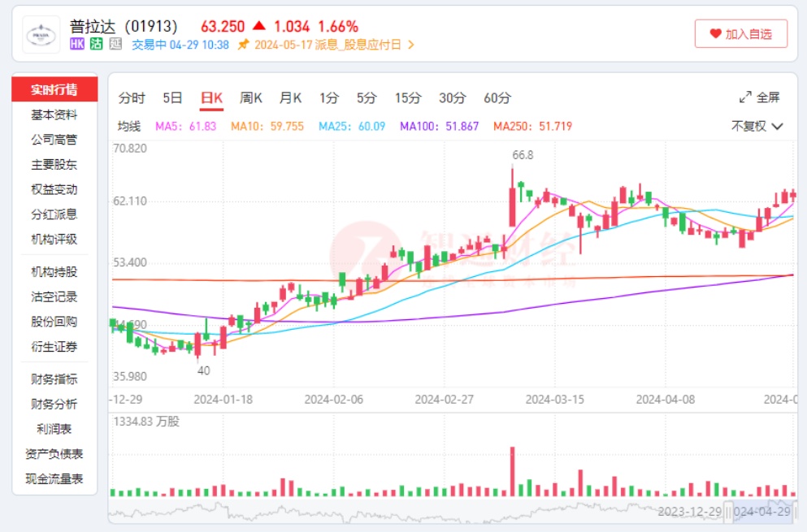Select the 60分 interval tab

497,98
